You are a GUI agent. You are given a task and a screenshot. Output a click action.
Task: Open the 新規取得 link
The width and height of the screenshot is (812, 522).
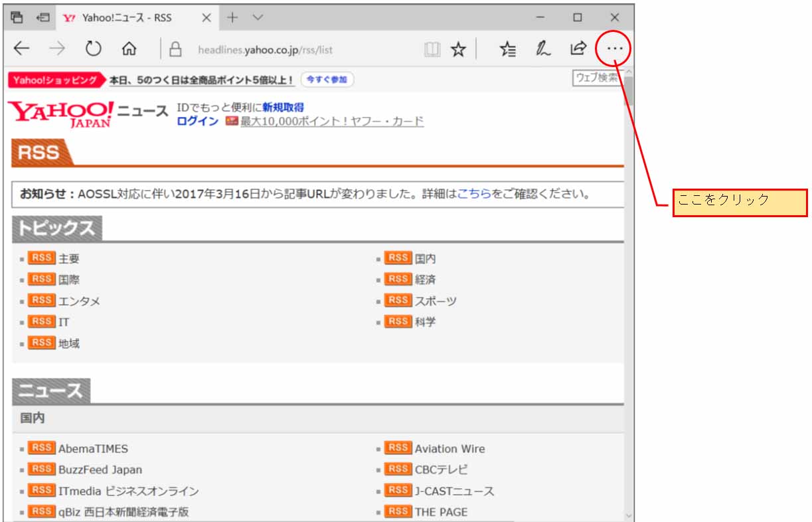(x=284, y=108)
